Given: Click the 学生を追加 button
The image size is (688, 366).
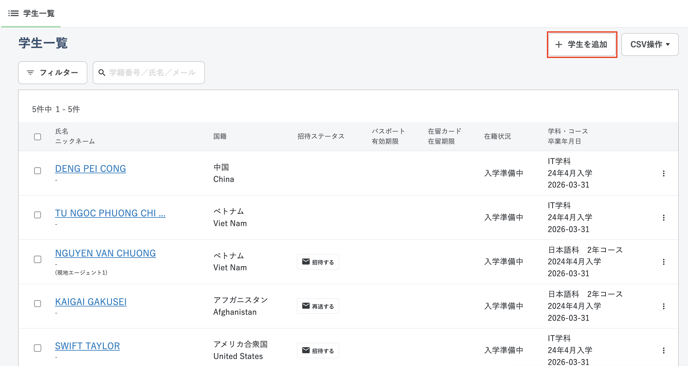Looking at the screenshot, I should tap(582, 44).
